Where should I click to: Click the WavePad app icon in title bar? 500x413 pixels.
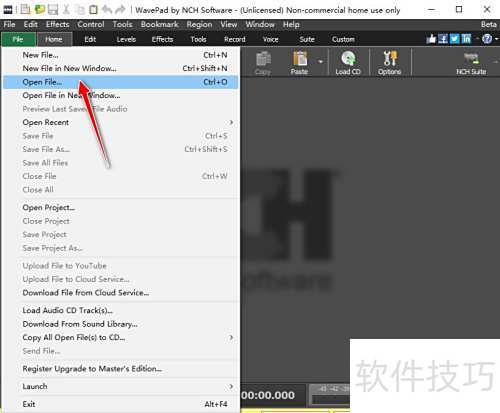(x=7, y=10)
